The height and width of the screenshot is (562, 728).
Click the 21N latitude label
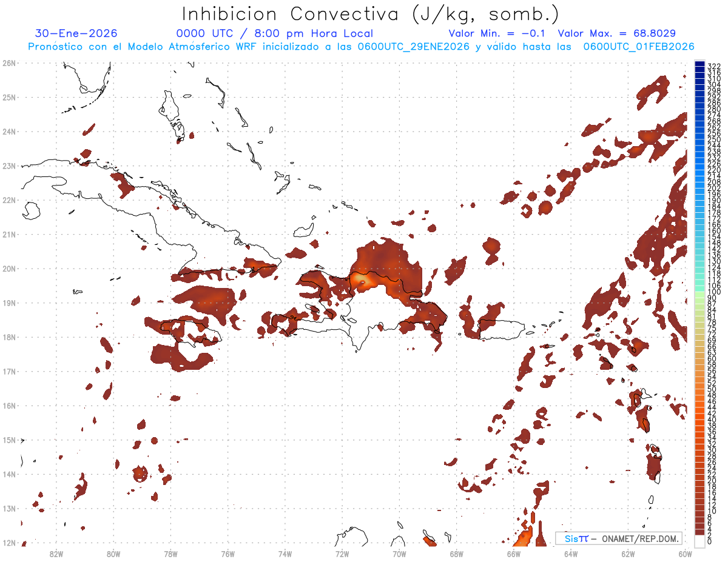[x=9, y=234]
